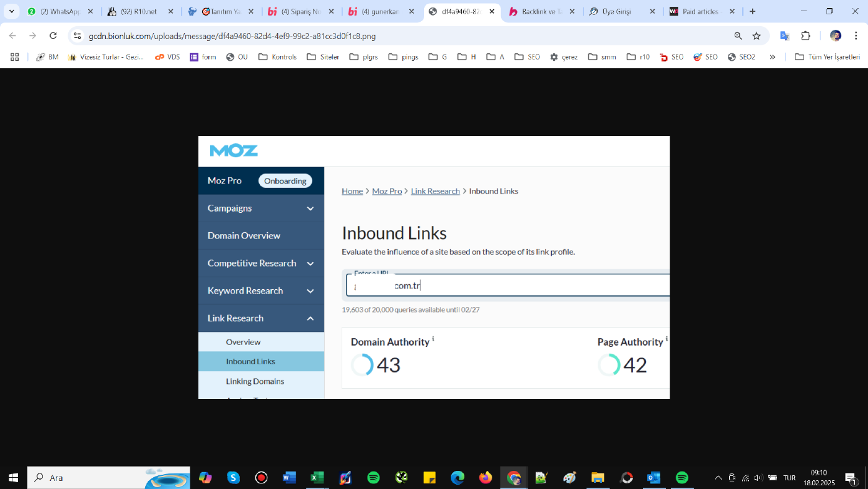868x489 pixels.
Task: Open Tüm Yer İşaretleri bookmarks folder
Action: (827, 56)
